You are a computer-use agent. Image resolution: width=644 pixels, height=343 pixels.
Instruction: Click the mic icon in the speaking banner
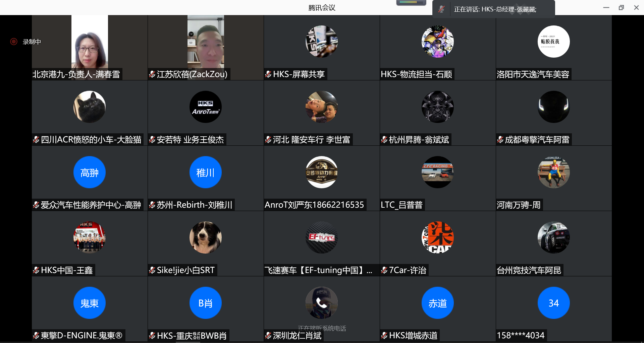(441, 9)
